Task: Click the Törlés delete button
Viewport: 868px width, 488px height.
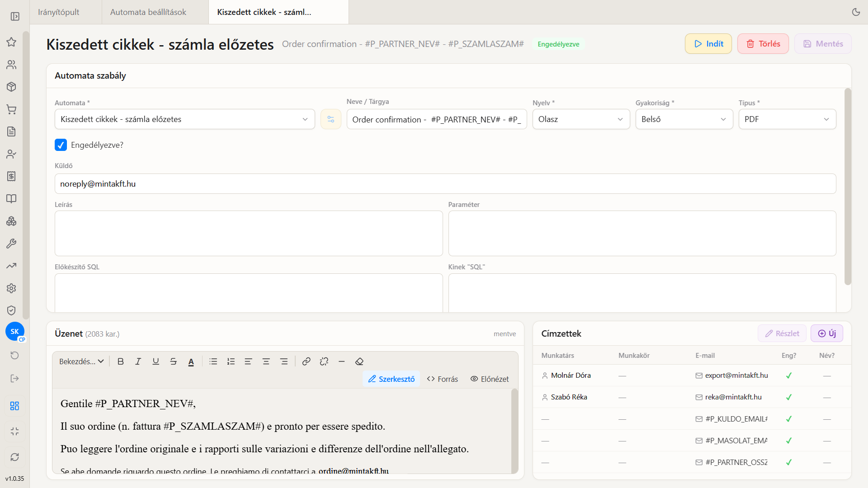Action: (763, 44)
